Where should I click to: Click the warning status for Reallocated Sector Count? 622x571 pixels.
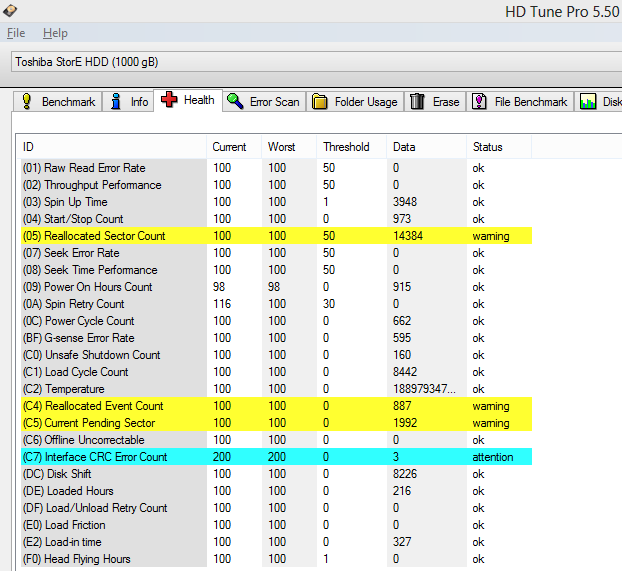click(x=491, y=236)
